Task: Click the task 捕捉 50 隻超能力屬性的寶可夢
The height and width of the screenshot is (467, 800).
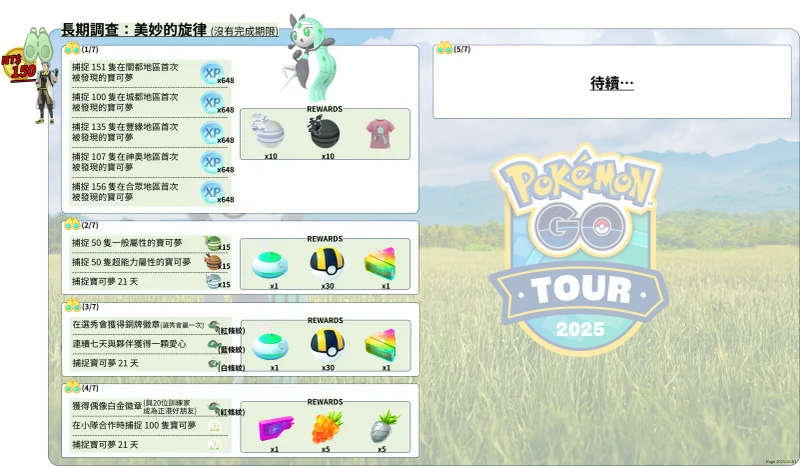Action: 131,262
